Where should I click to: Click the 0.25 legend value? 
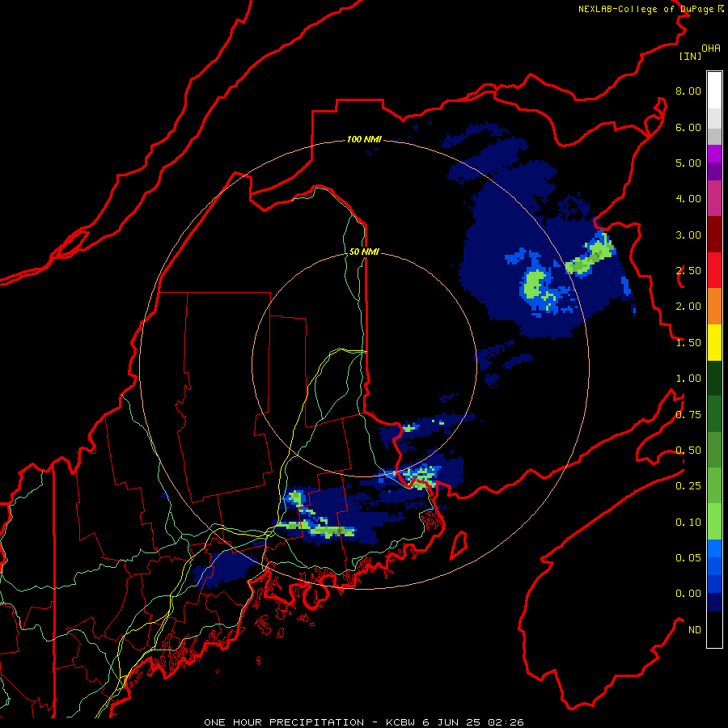pyautogui.click(x=688, y=486)
